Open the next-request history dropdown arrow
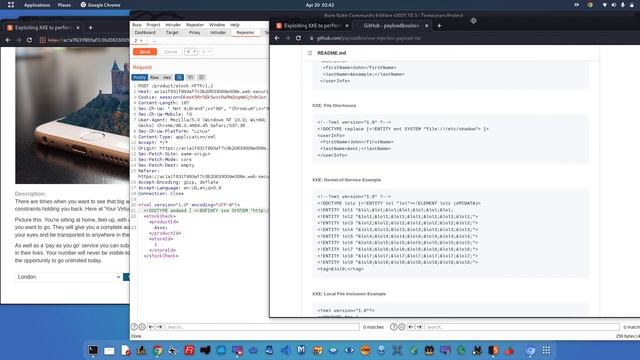Image resolution: width=640 pixels, height=360 pixels. click(210, 52)
